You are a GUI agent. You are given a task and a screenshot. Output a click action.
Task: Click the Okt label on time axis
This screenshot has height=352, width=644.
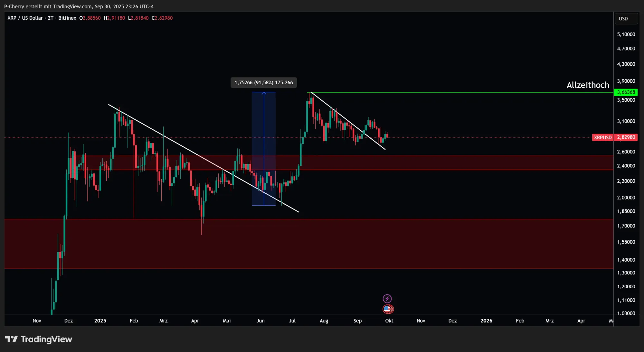coord(389,321)
